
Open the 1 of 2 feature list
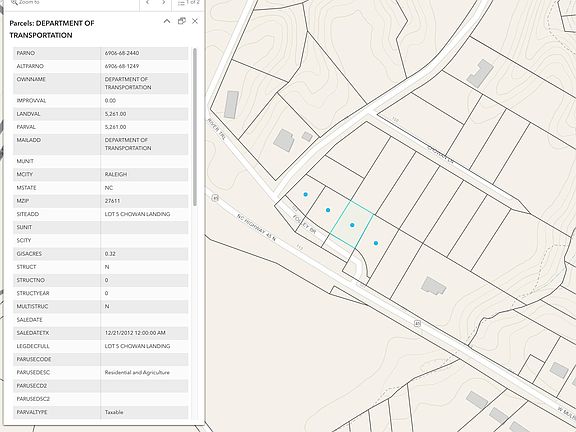click(x=189, y=3)
